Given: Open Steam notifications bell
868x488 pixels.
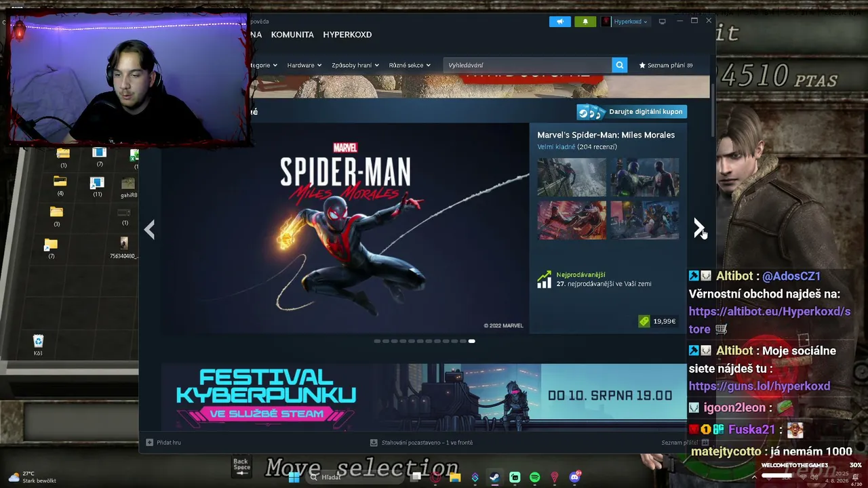Looking at the screenshot, I should point(585,22).
